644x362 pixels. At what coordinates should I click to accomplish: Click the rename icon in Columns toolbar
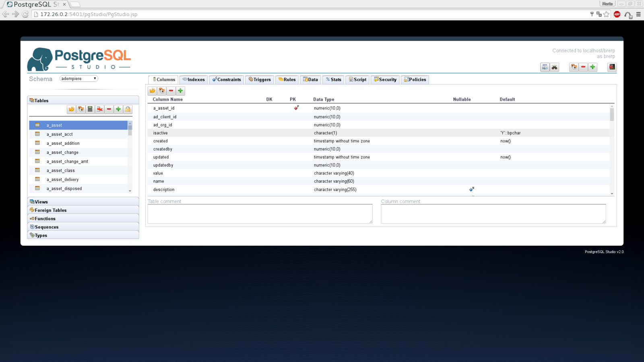pos(162,91)
